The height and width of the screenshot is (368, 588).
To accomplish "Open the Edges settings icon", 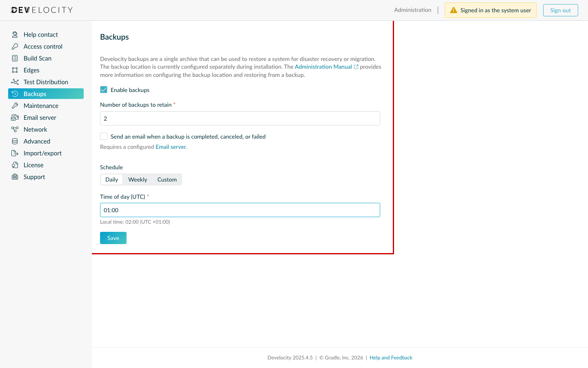I will tap(15, 70).
